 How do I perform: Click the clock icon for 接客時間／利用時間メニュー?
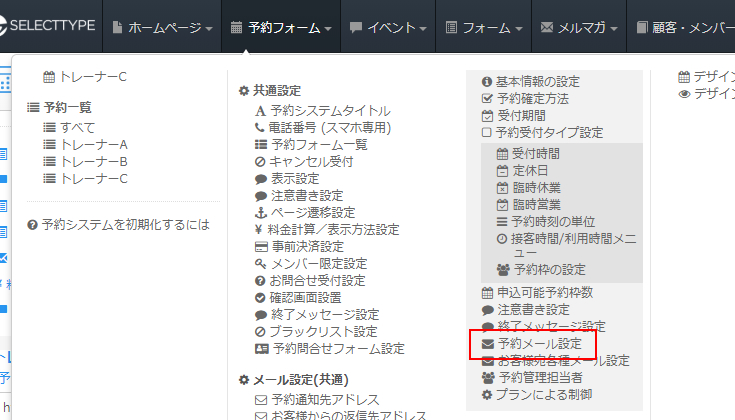[502, 238]
